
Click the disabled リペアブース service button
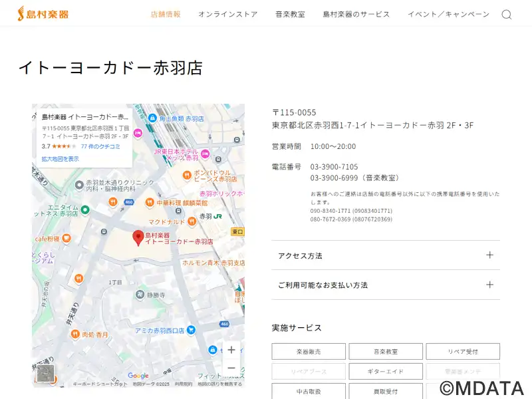tap(309, 371)
